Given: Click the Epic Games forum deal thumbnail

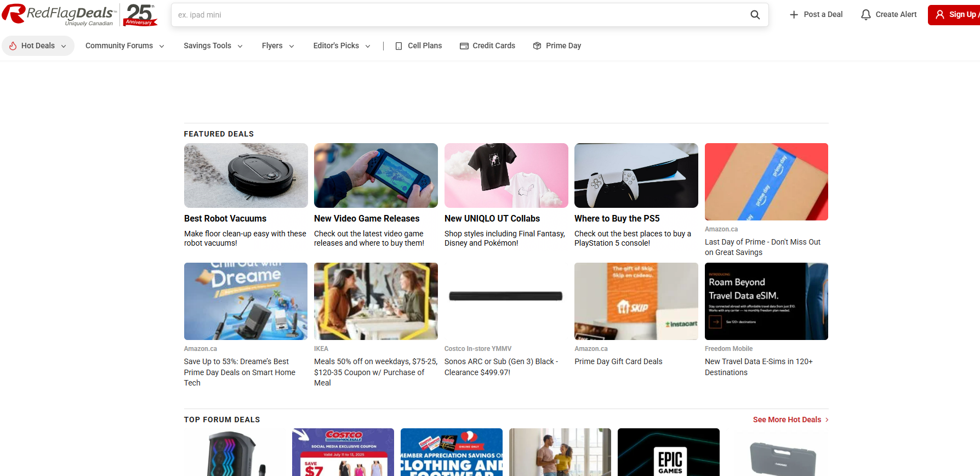Looking at the screenshot, I should (669, 452).
